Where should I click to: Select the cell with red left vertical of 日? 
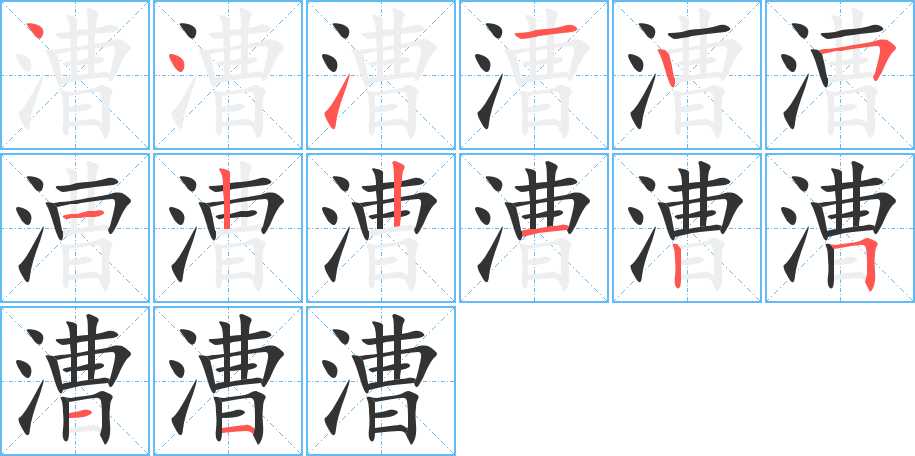(687, 228)
